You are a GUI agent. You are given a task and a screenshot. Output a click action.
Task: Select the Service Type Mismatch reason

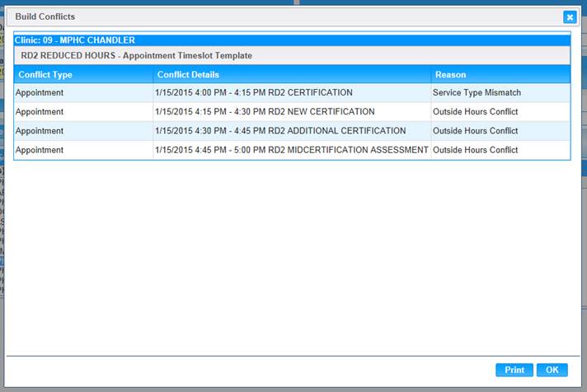(x=501, y=93)
